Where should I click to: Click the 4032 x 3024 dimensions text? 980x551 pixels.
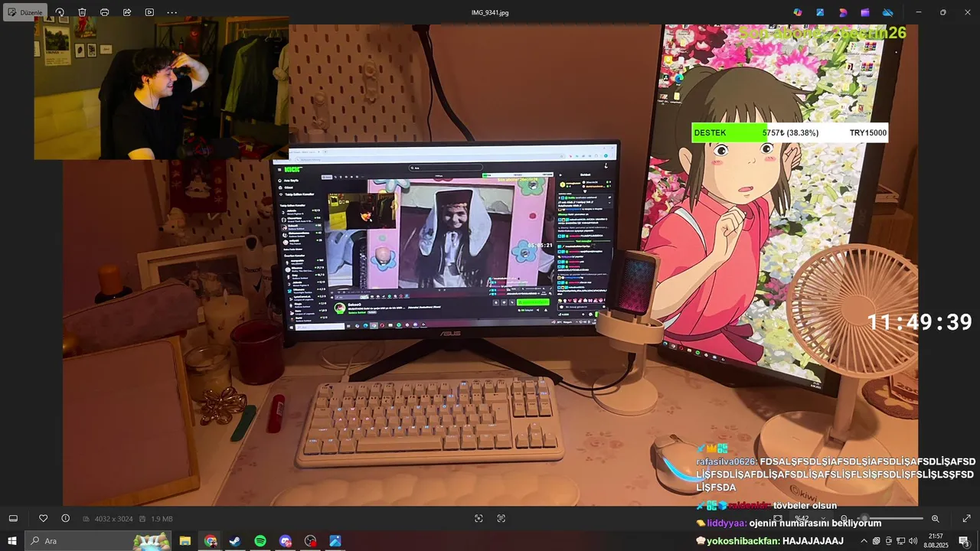(x=116, y=519)
